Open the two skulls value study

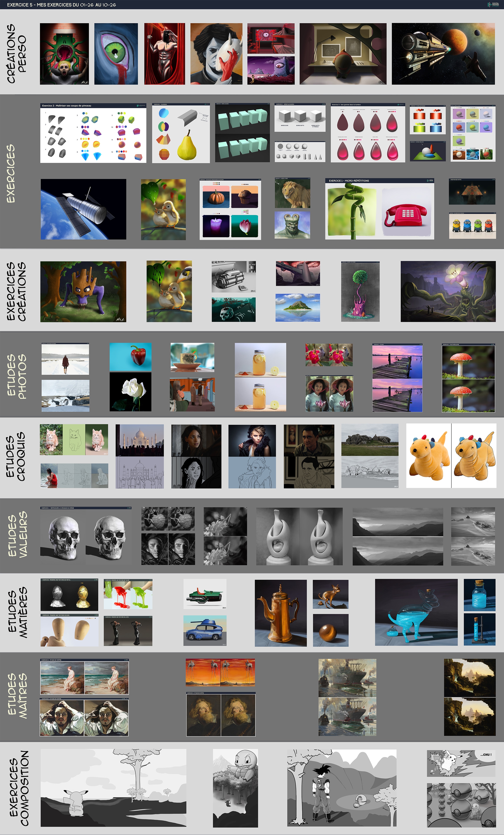(x=86, y=536)
